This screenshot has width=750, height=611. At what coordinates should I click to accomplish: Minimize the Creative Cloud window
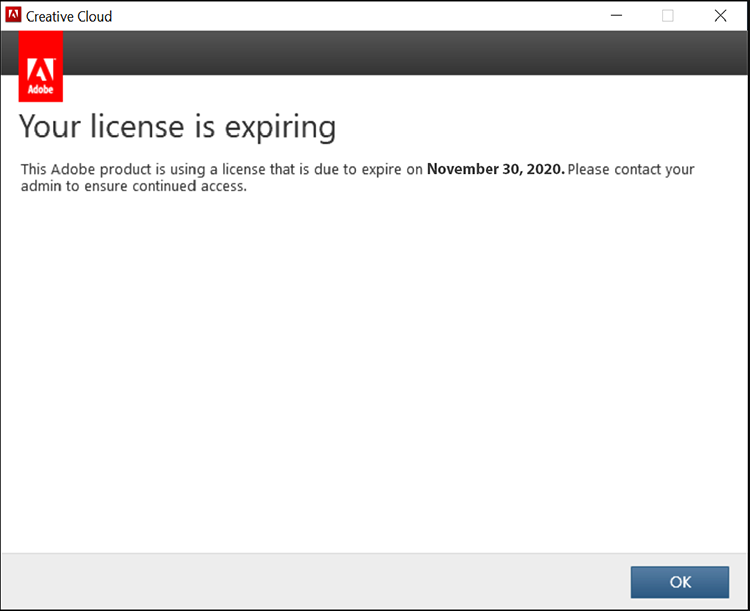pos(617,16)
